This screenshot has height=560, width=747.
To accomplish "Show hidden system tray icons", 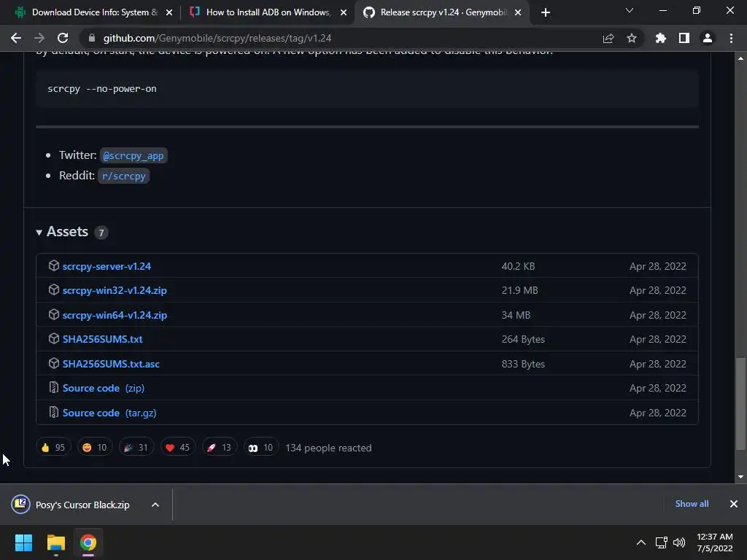I will click(641, 542).
